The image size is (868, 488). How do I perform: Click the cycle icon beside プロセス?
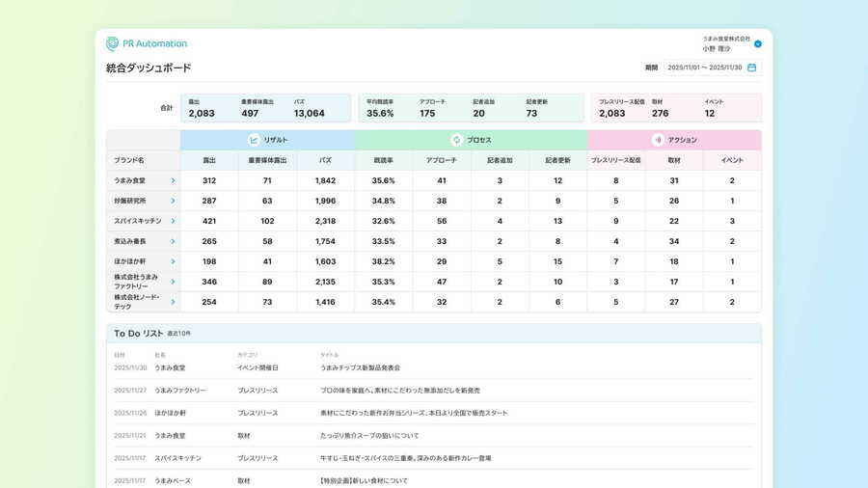coord(456,140)
